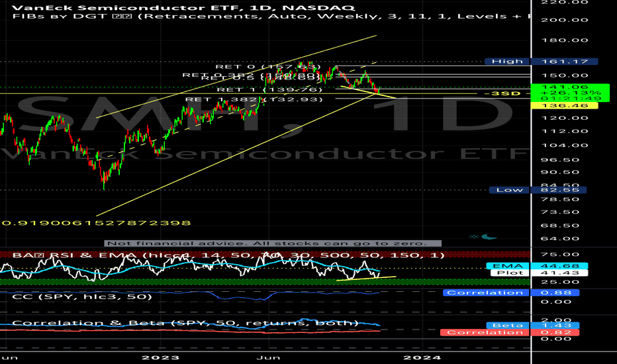Click the 180.00 price axis value
The height and width of the screenshot is (364, 617).
565,40
